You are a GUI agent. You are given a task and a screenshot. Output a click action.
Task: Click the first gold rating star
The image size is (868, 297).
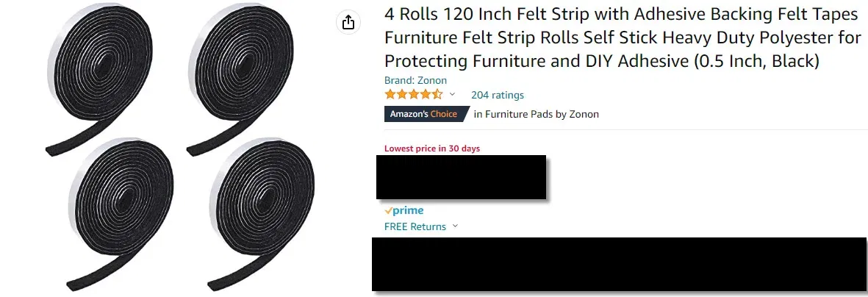coord(390,95)
